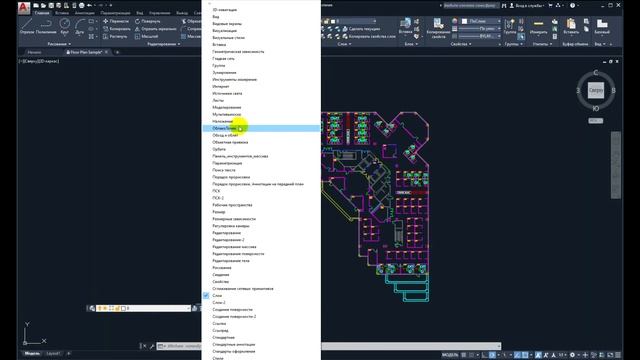Switch to the Начало start tab
Screen dimensions: 640x360
pyautogui.click(x=34, y=52)
